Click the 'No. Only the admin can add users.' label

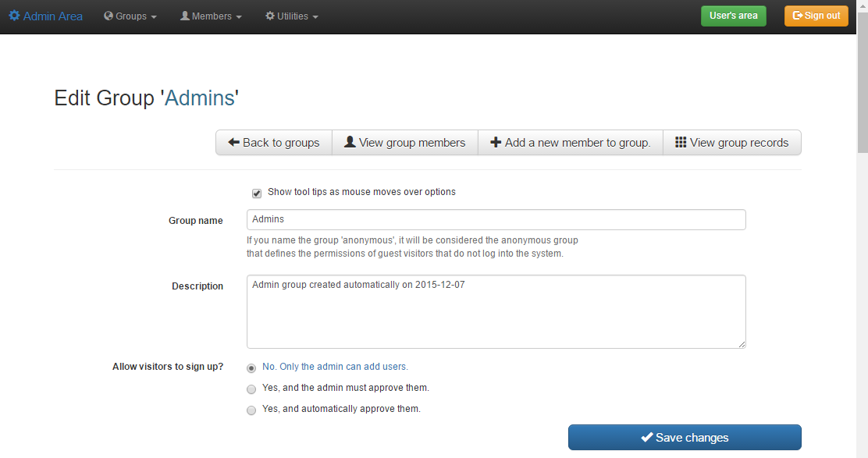pos(335,367)
